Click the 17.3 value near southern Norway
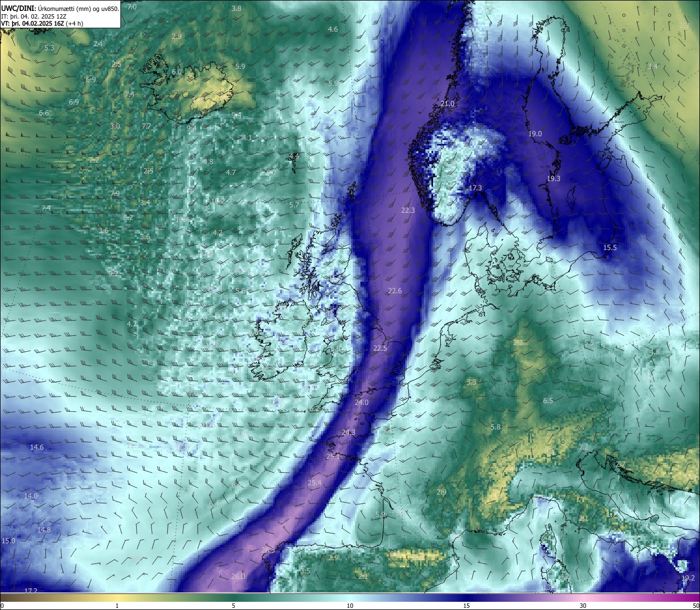The height and width of the screenshot is (610, 700). [x=476, y=188]
